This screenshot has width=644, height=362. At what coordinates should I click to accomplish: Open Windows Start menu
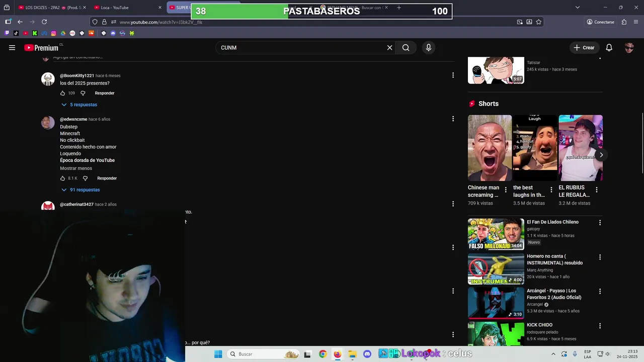pyautogui.click(x=218, y=354)
